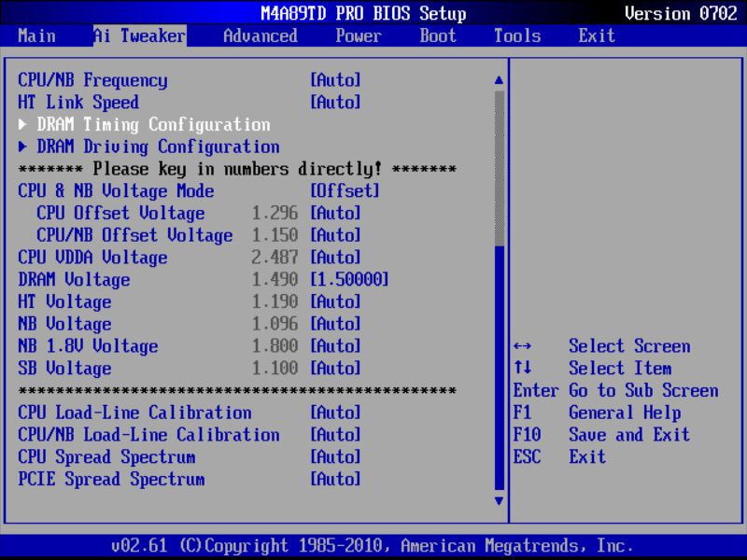The image size is (747, 560).
Task: Open the Advanced BIOS tab
Action: click(x=260, y=35)
